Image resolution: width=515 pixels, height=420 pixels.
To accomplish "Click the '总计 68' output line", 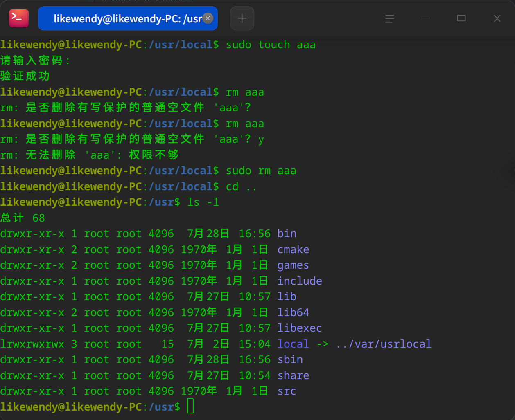I will 23,218.
